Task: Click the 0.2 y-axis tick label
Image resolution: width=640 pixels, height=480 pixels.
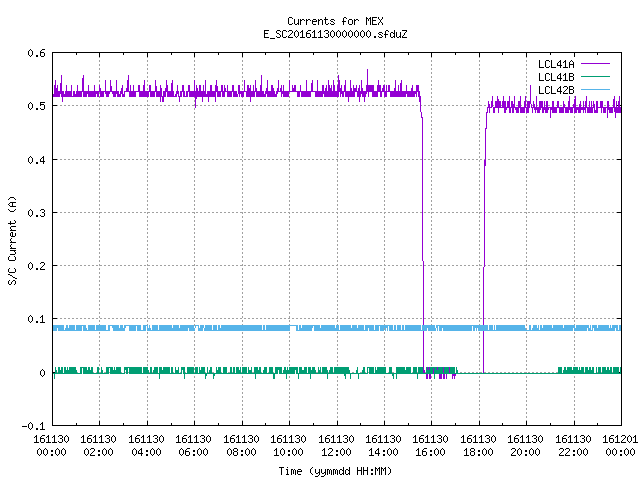Action: click(36, 266)
